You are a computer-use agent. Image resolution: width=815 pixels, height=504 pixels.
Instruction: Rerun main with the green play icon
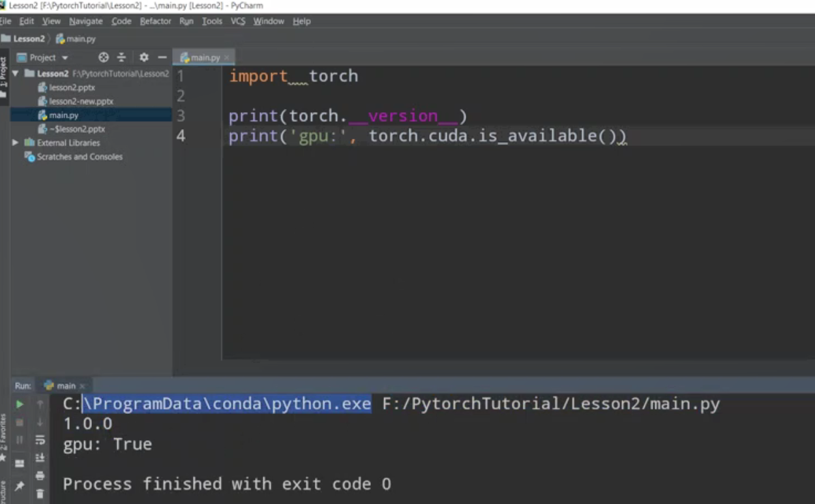(20, 404)
